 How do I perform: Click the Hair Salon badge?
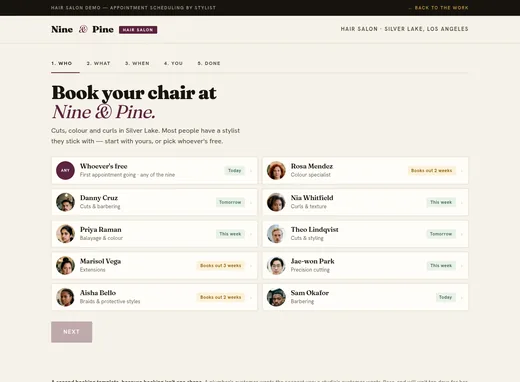[x=138, y=30]
